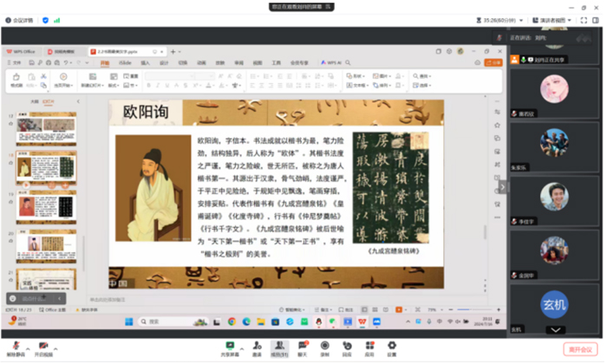Click the Windows Start button
Screen dimensions: 607x364
point(129,322)
